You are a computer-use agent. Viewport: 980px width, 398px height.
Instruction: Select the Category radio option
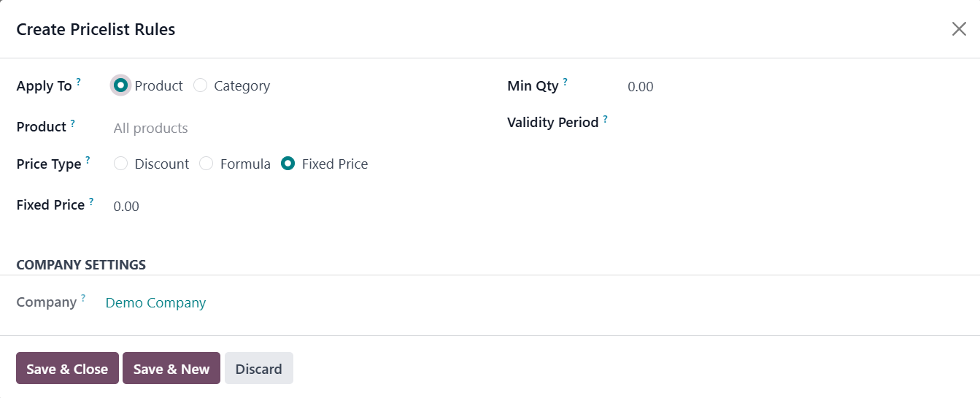coord(201,85)
